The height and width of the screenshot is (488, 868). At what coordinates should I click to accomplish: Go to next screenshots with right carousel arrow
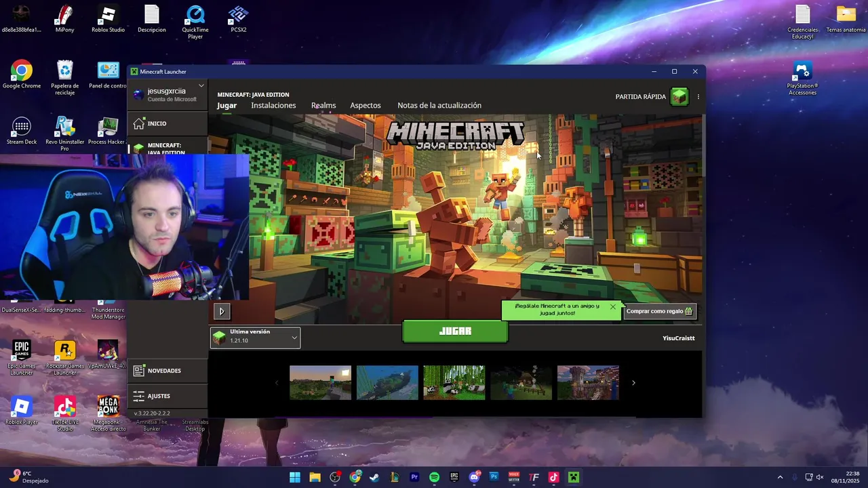coord(633,383)
